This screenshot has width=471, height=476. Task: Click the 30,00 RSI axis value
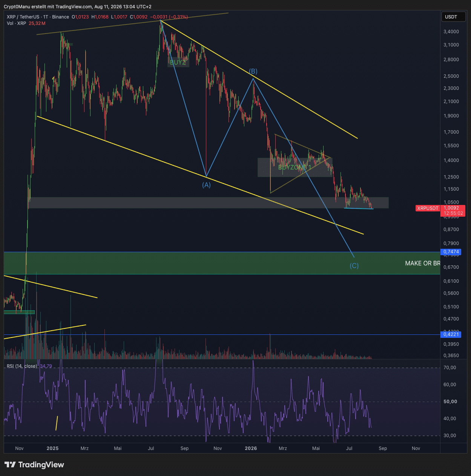[450, 436]
